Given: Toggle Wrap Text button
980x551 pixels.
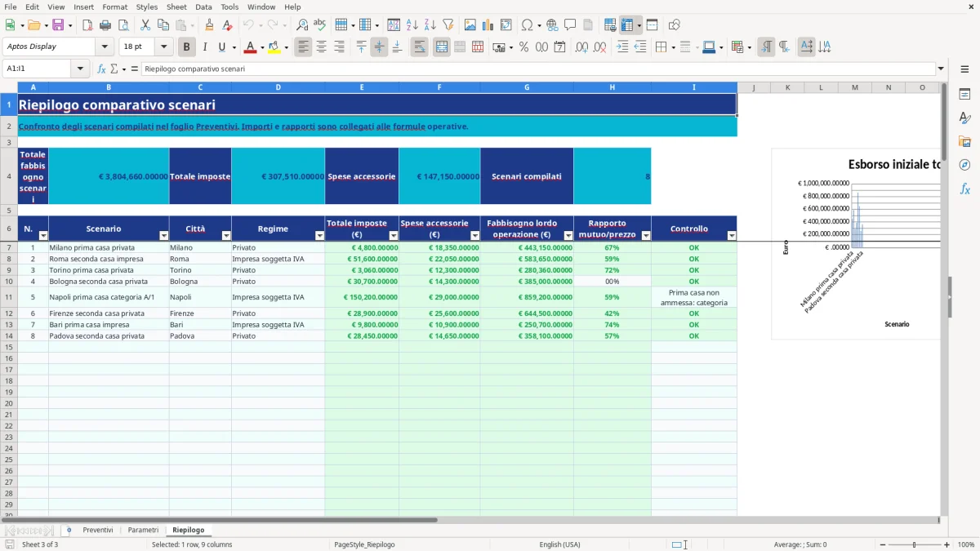Looking at the screenshot, I should click(420, 47).
